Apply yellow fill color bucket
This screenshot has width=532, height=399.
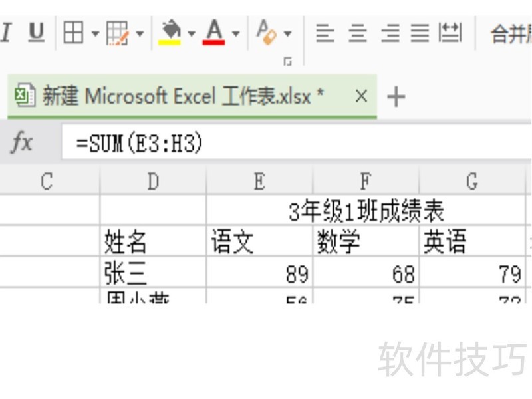tap(170, 33)
